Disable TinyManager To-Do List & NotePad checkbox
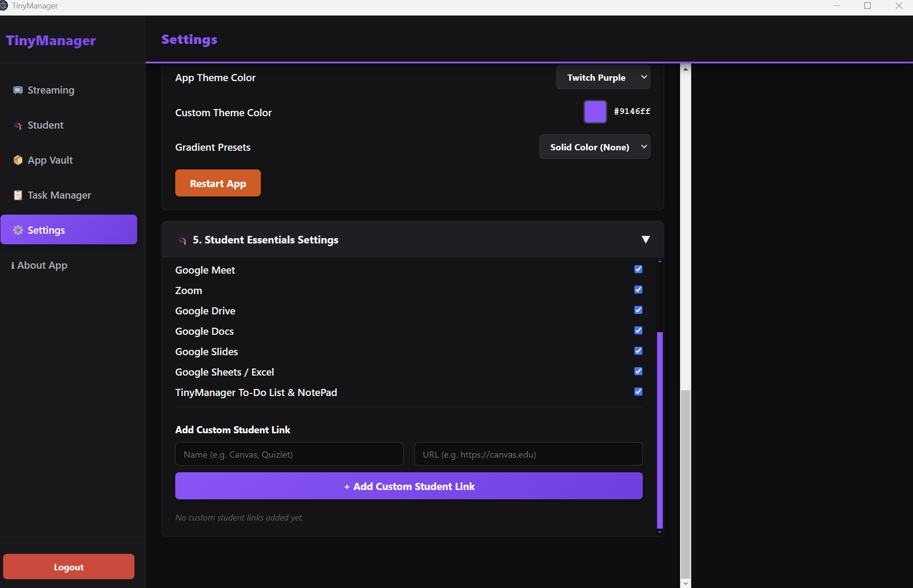Screen dimensions: 913x588 (x=638, y=392)
